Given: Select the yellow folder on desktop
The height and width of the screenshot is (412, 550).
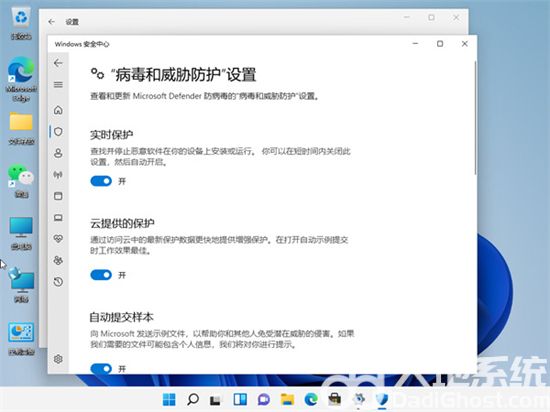Looking at the screenshot, I should pos(21,128).
